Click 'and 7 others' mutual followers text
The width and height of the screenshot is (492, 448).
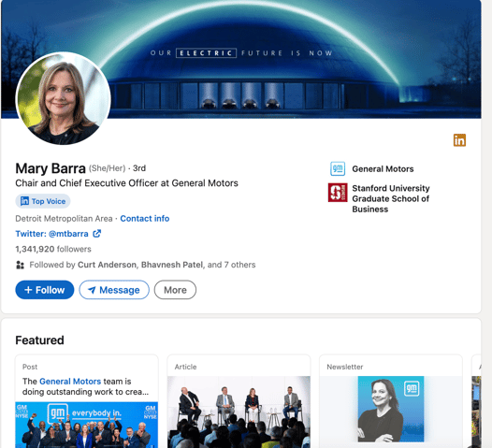tap(231, 265)
